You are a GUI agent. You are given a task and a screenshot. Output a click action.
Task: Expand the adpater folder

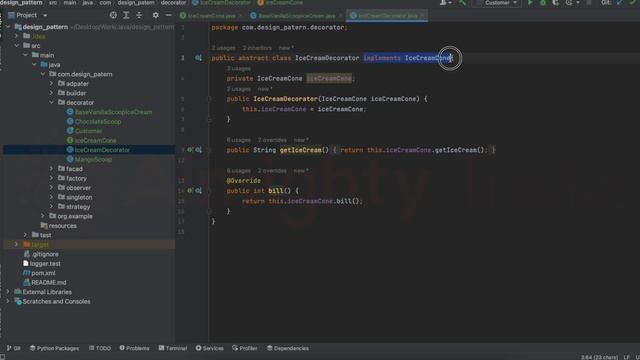(51, 83)
